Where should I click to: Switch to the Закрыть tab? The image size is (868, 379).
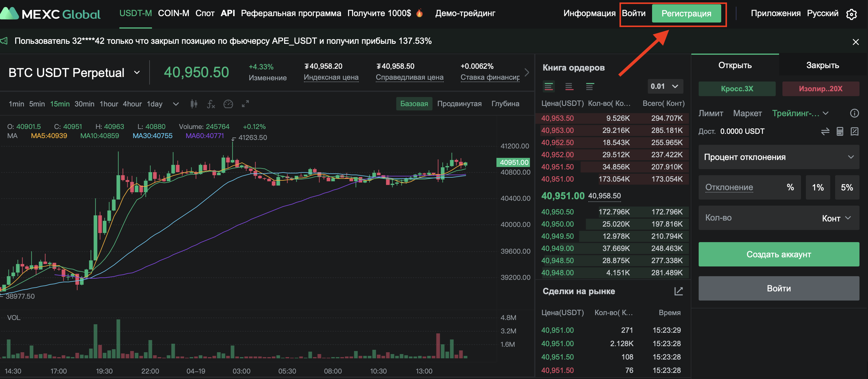pyautogui.click(x=822, y=65)
